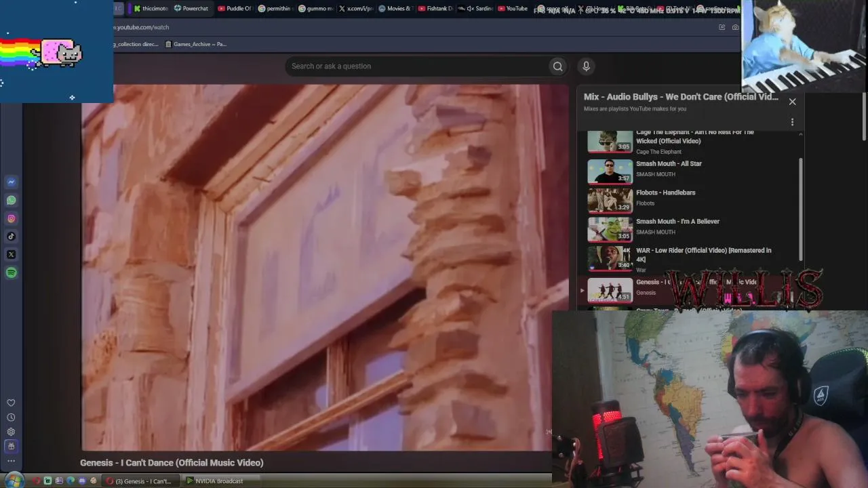Switch to the permithin browser tab
Image resolution: width=868 pixels, height=488 pixels.
click(275, 9)
